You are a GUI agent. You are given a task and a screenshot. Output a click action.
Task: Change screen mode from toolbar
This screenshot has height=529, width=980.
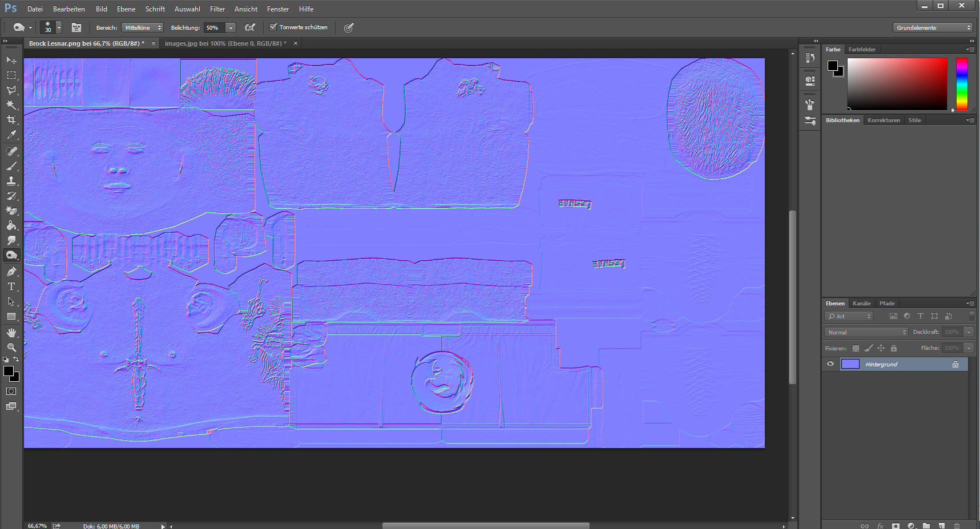pyautogui.click(x=11, y=406)
